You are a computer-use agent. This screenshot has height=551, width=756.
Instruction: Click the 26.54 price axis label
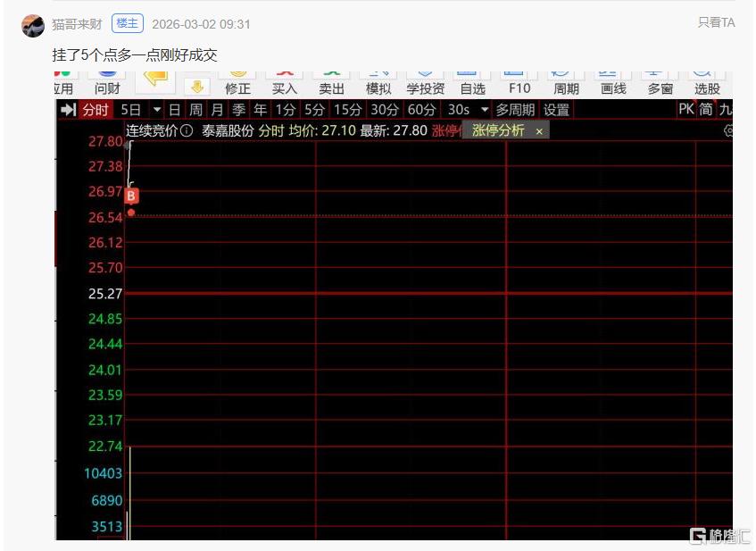point(105,218)
